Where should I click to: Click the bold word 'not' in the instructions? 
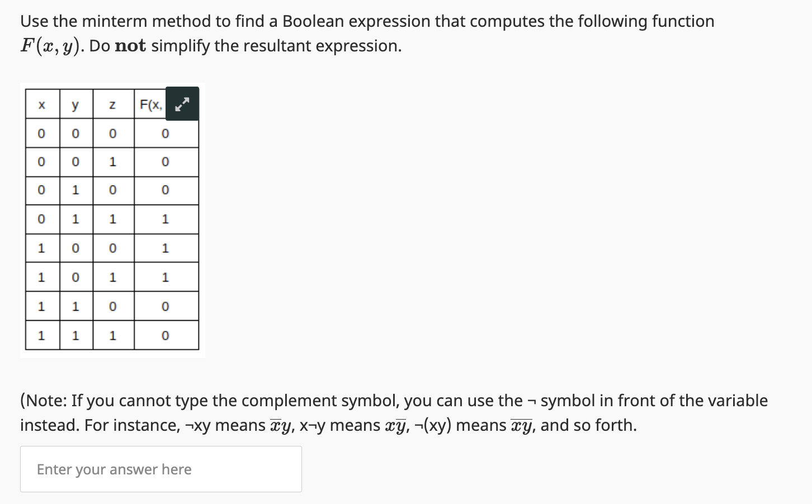click(130, 46)
